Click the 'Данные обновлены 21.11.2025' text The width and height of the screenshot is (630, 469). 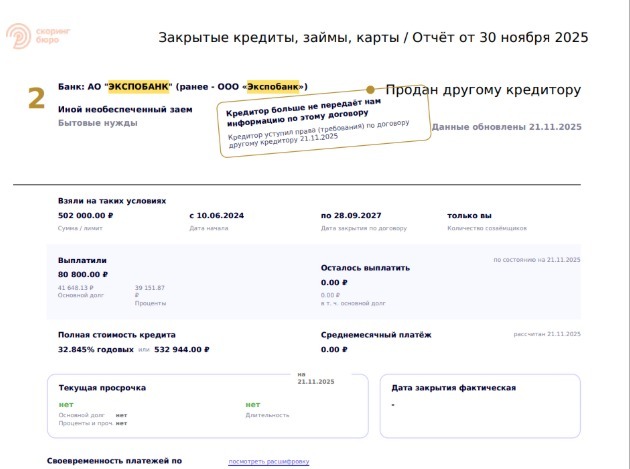pyautogui.click(x=506, y=127)
